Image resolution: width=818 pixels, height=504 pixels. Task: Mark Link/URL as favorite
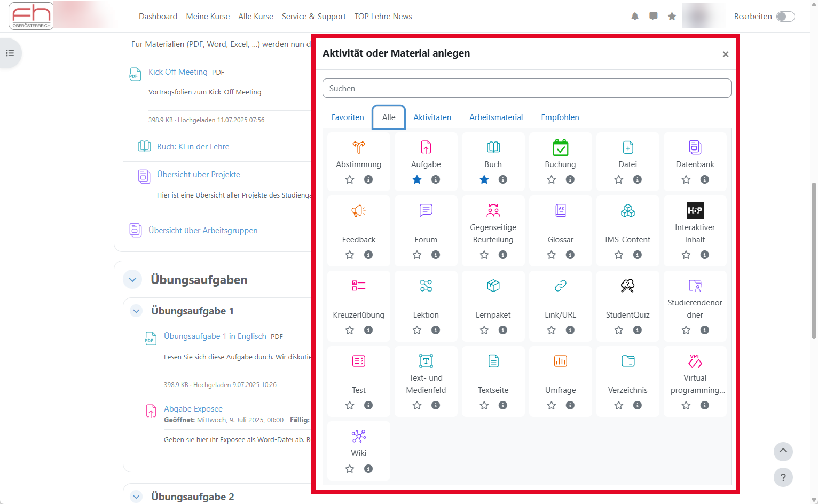(552, 330)
